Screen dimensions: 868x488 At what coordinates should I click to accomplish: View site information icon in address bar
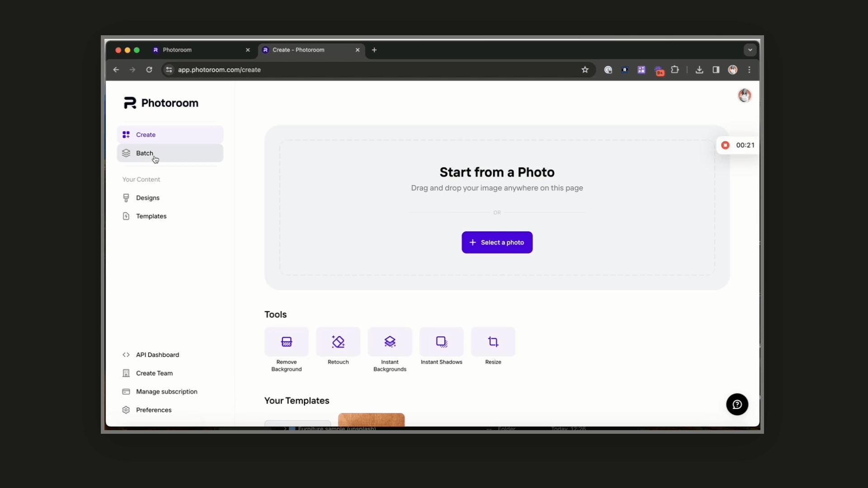point(169,70)
